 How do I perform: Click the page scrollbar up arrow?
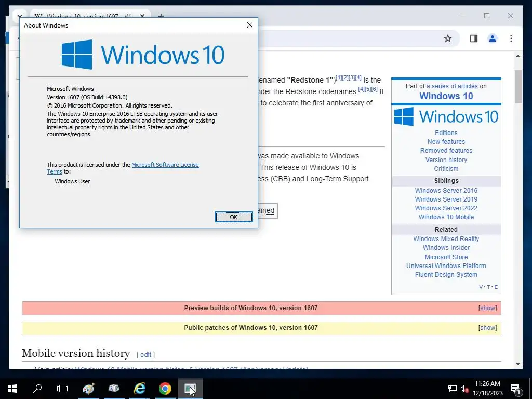(x=518, y=56)
